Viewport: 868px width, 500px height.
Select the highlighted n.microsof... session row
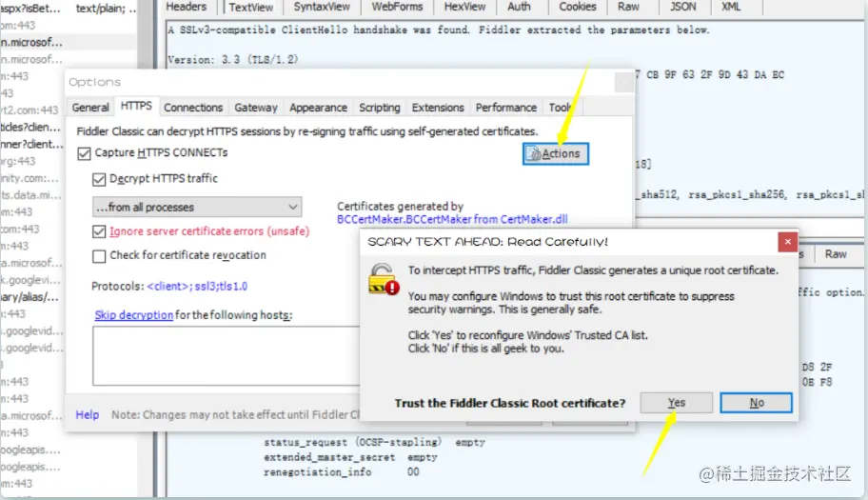(x=69, y=42)
